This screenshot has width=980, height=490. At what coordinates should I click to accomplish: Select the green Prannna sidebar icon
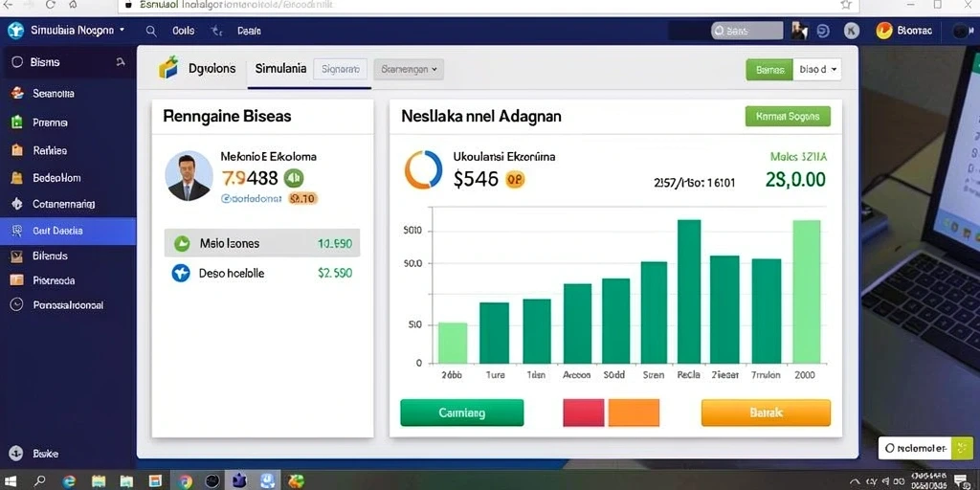tap(17, 122)
